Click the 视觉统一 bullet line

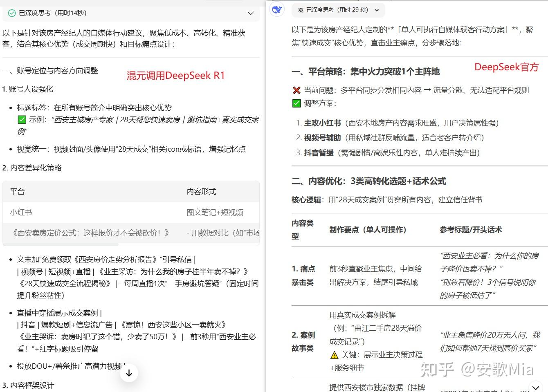click(131, 149)
